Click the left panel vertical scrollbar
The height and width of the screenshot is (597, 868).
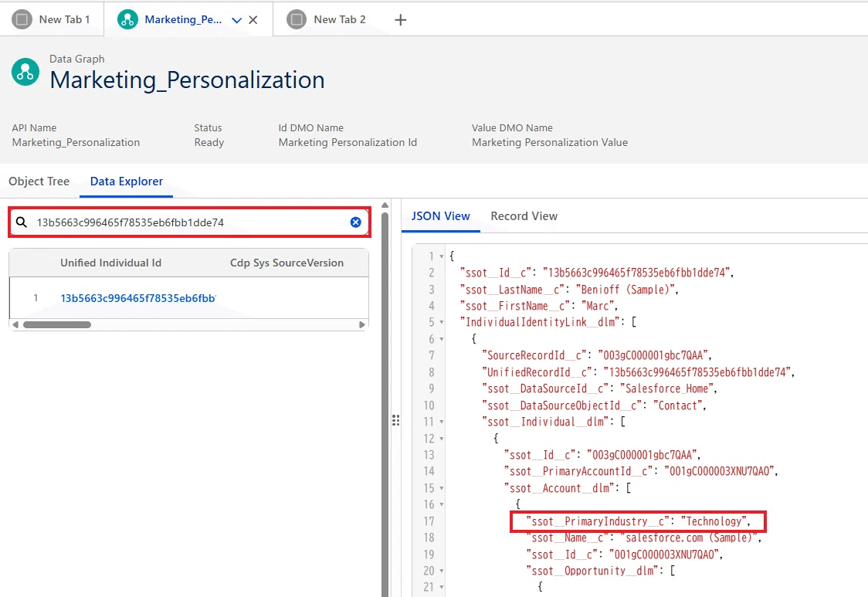click(385, 404)
